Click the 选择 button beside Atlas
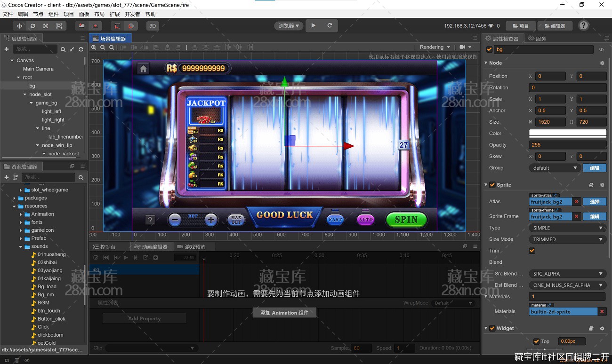This screenshot has width=612, height=364. 595,201
